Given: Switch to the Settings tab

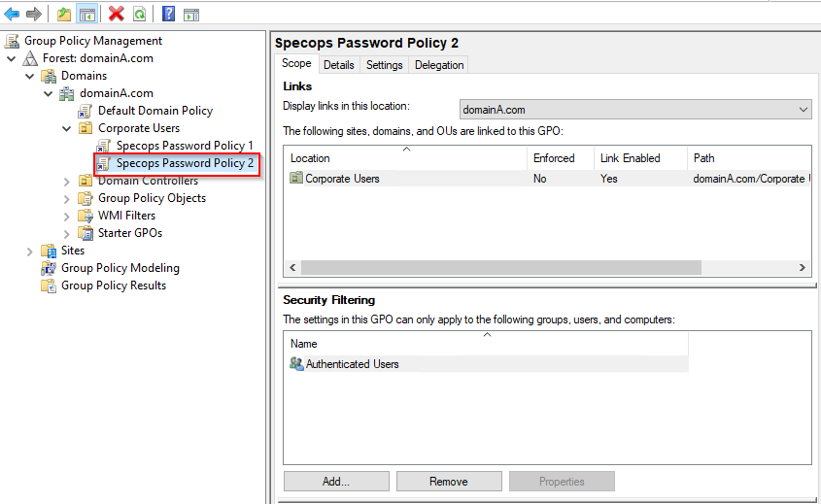Looking at the screenshot, I should pos(385,65).
